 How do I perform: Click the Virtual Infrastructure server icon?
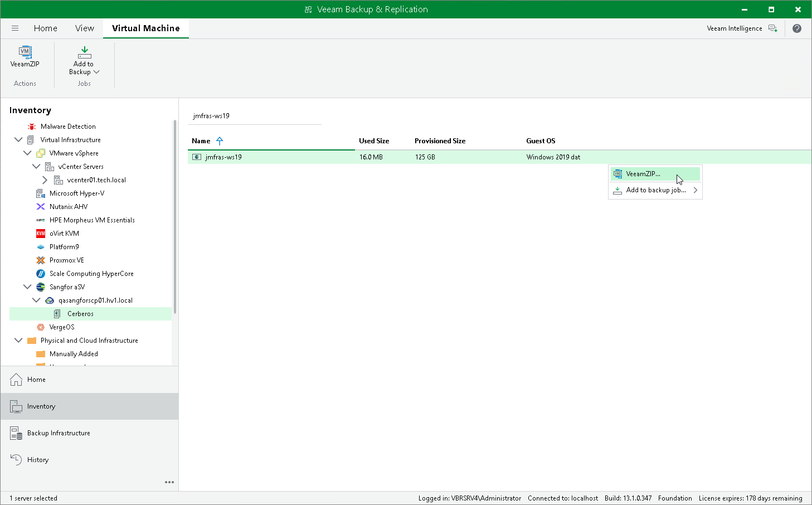[31, 140]
